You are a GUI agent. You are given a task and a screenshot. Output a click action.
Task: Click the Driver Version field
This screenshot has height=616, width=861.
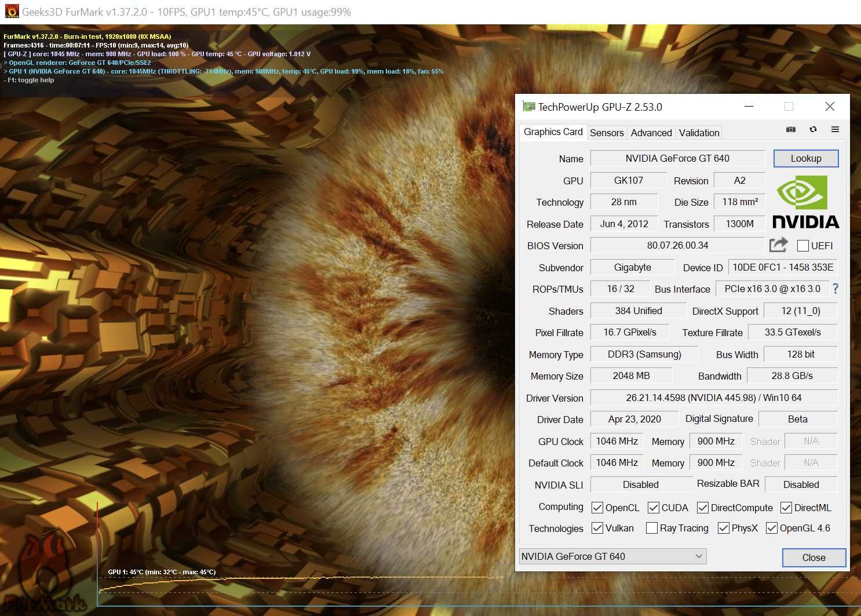click(x=714, y=398)
